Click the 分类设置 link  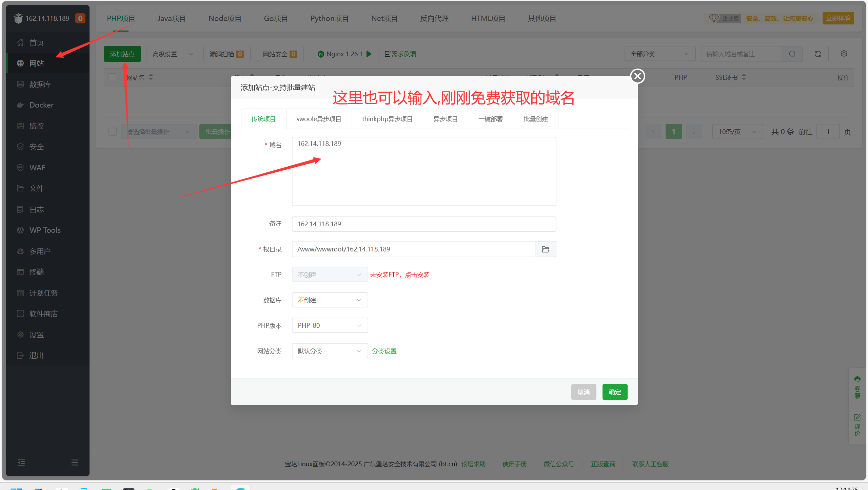[x=384, y=351]
